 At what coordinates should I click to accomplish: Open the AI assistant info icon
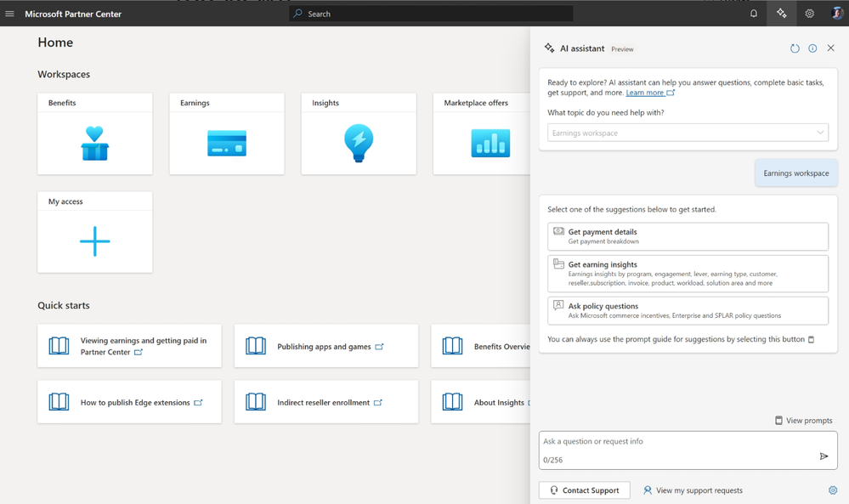pyautogui.click(x=812, y=48)
